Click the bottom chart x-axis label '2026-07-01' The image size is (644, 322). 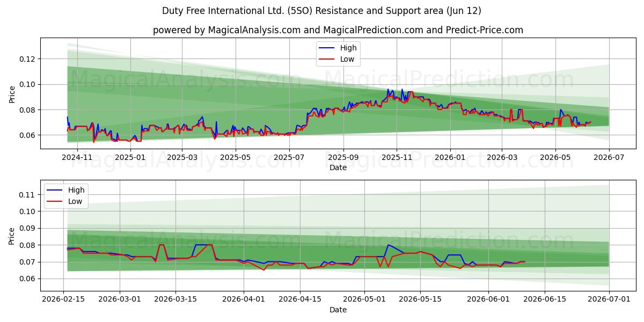click(x=609, y=299)
